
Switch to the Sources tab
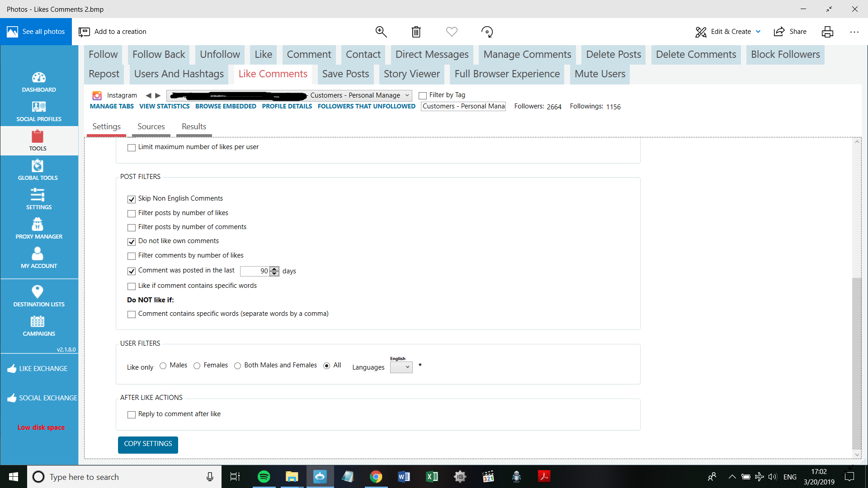(x=151, y=127)
